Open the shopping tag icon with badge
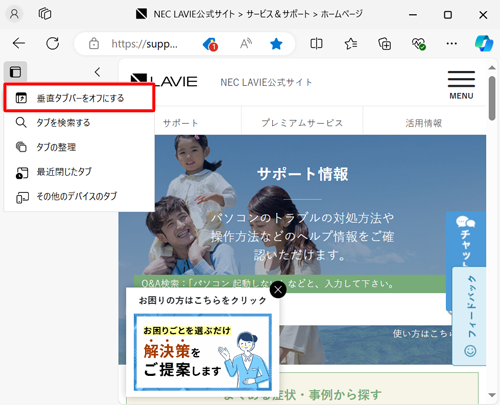This screenshot has height=405, width=500. (x=210, y=44)
